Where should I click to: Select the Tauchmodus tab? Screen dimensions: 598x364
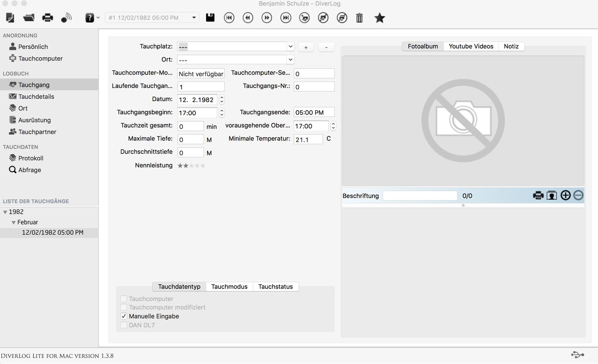[229, 287]
